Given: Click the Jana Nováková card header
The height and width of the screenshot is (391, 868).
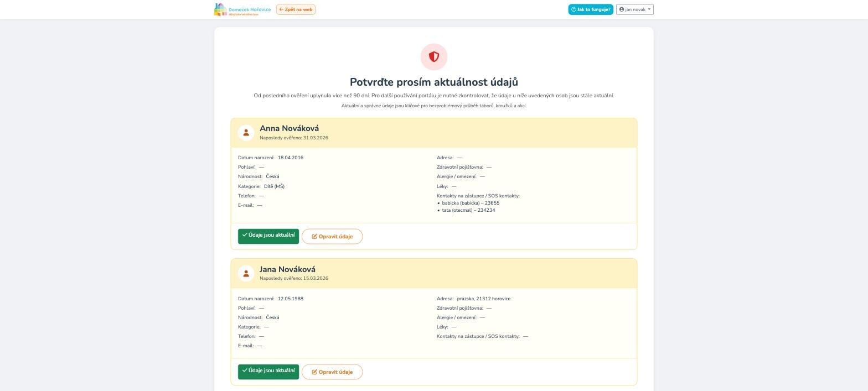Looking at the screenshot, I should click(x=434, y=273).
